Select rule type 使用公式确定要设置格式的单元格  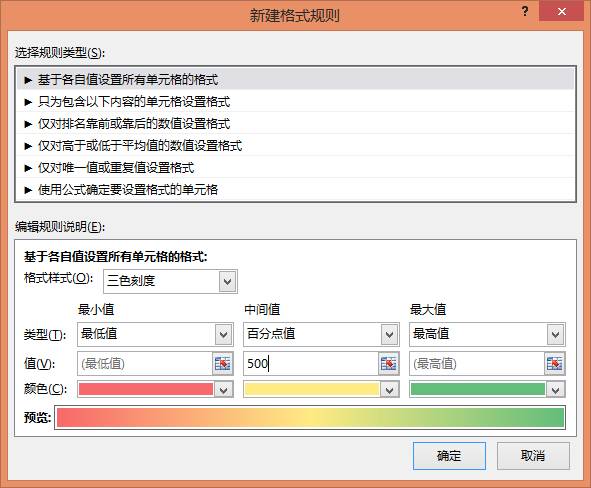click(x=296, y=190)
